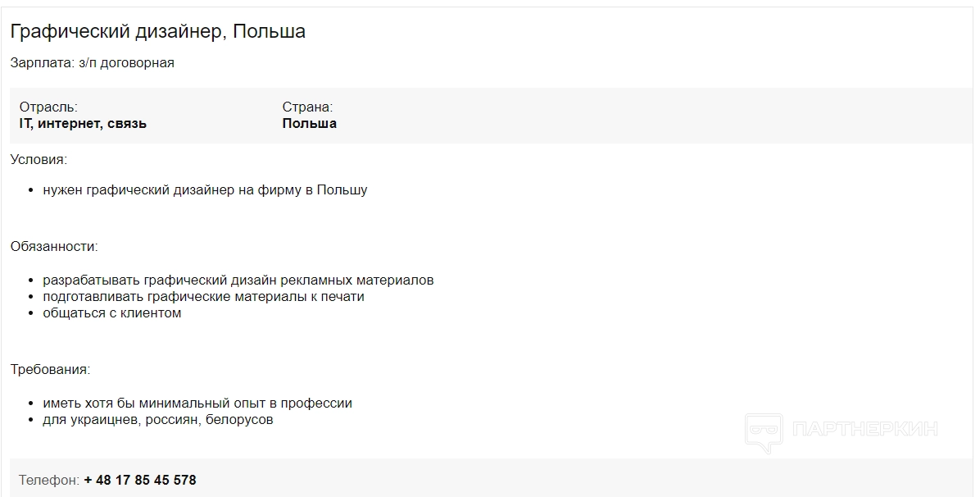This screenshot has height=497, width=980.
Task: Click the duty about preparing materials к печати
Action: 203,297
